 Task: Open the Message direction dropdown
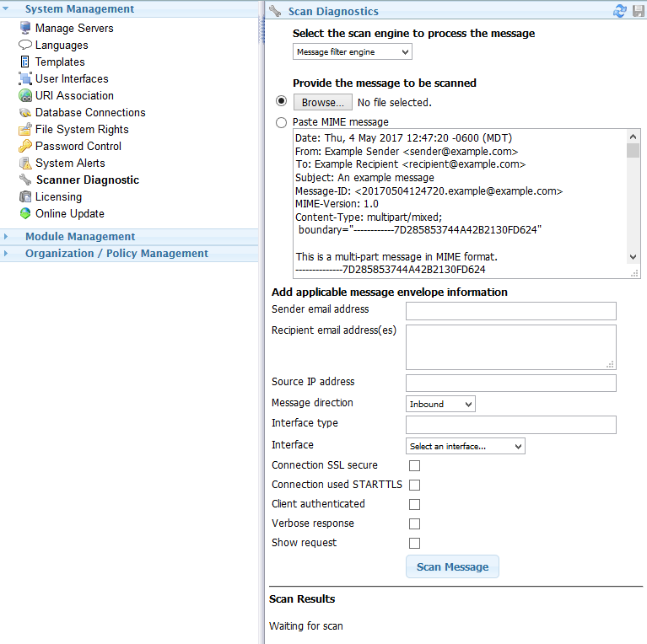440,405
